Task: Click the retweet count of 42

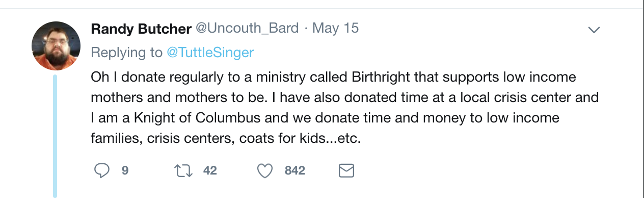Action: (x=210, y=170)
